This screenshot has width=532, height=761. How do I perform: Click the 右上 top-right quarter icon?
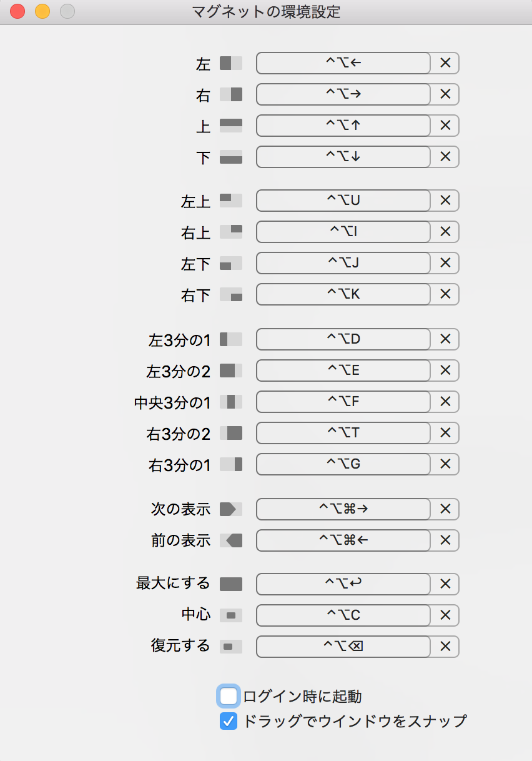pos(230,232)
